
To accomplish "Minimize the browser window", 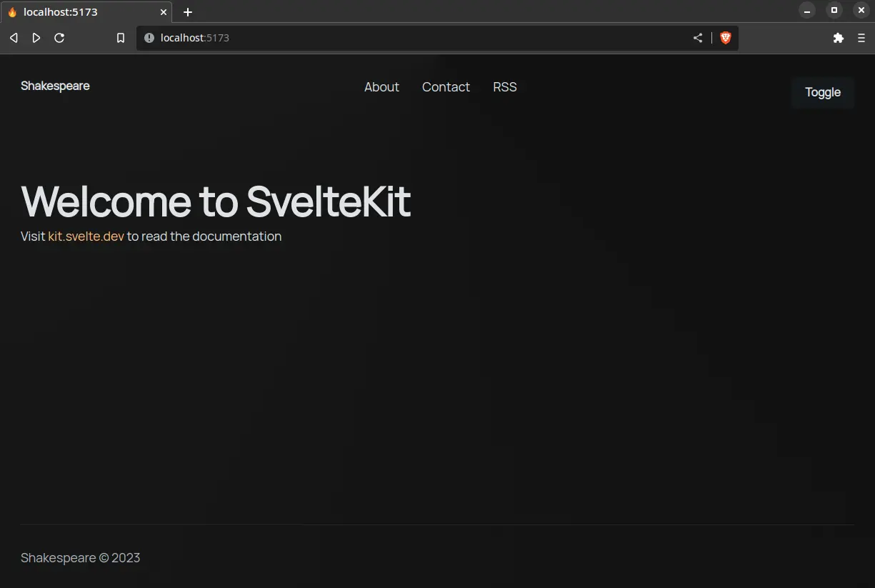I will [807, 10].
